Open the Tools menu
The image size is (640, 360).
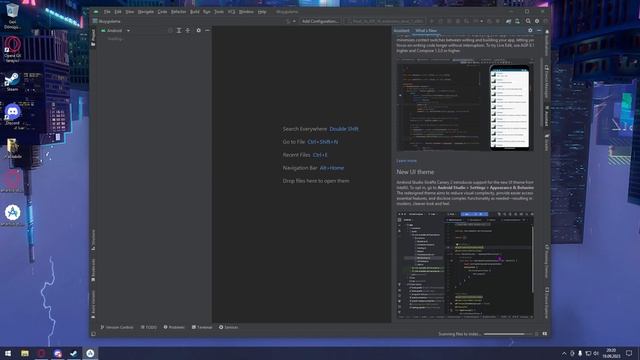point(219,12)
